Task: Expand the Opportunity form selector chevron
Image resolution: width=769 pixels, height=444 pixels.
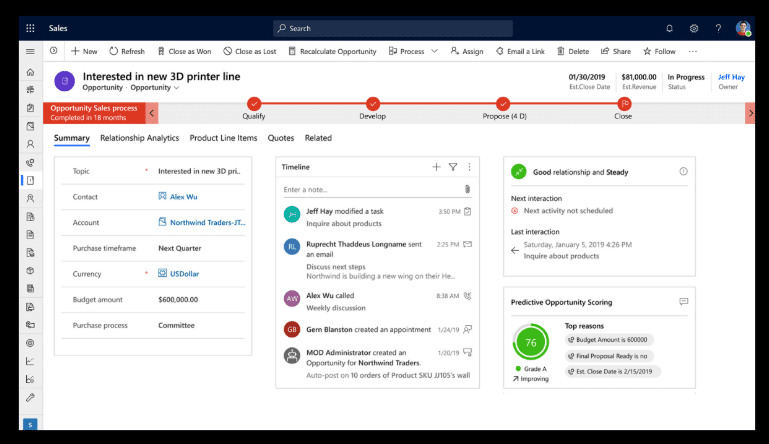Action: (177, 88)
